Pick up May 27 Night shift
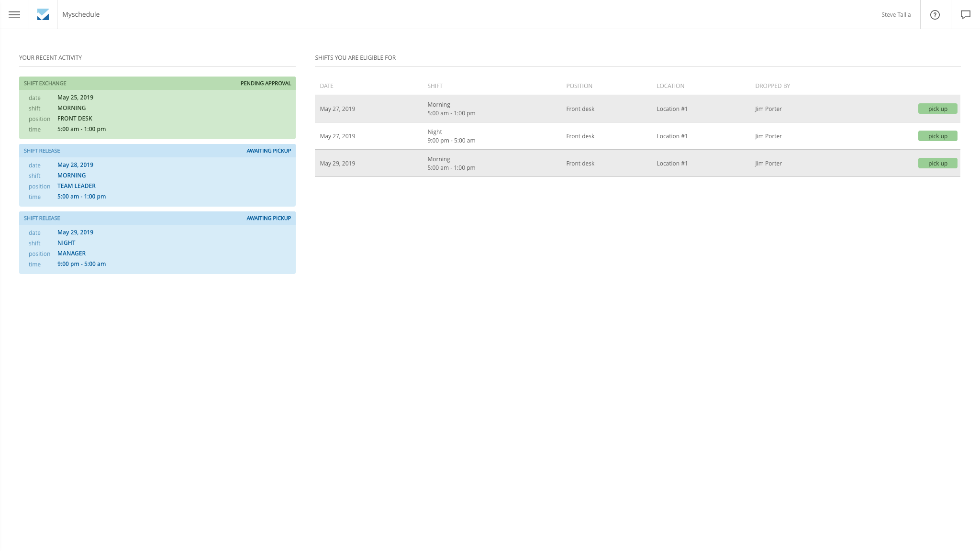980x551 pixels. [x=937, y=136]
